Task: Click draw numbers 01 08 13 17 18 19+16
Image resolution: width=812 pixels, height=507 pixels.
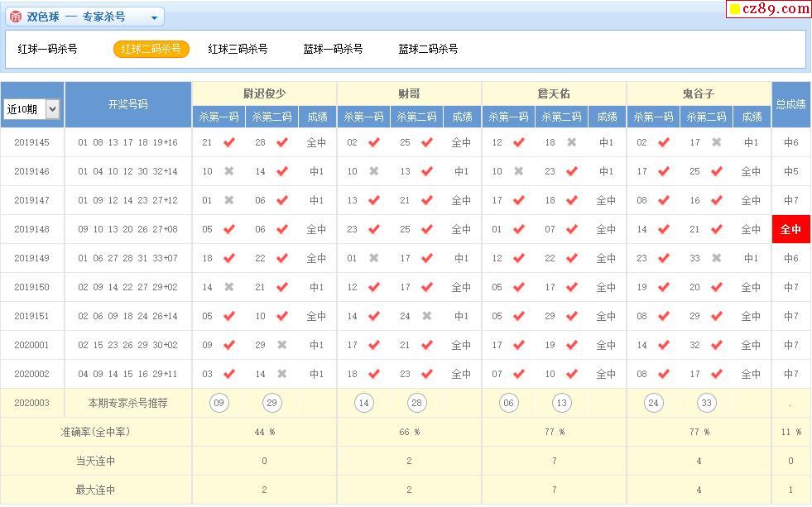Action: (x=128, y=142)
